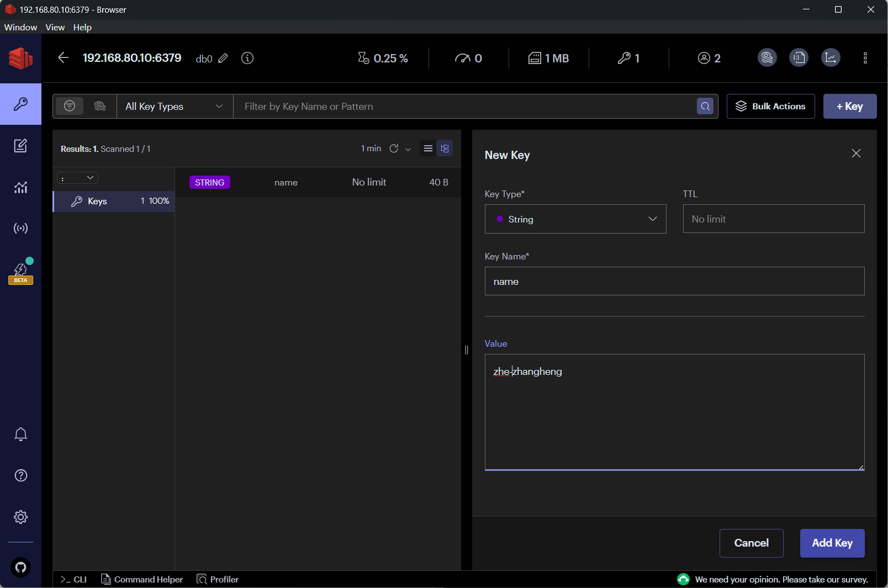This screenshot has height=588, width=888.
Task: Open the Browser key icon in sidebar
Action: tap(20, 104)
